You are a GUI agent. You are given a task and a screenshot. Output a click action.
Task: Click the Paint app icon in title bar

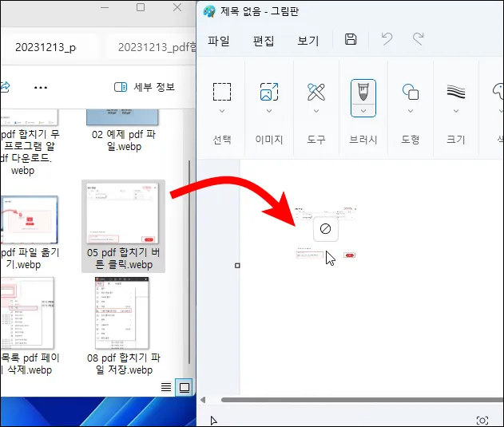coord(209,11)
